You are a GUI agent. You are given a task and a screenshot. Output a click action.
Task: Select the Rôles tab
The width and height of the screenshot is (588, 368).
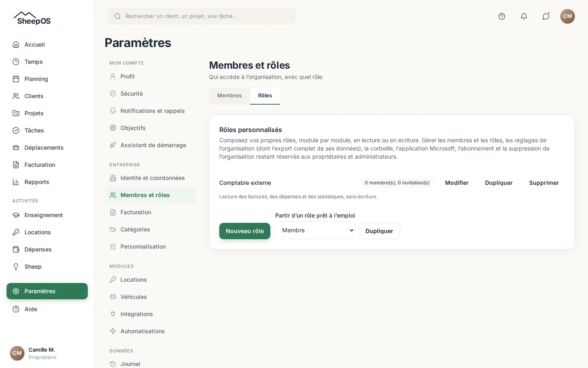265,96
